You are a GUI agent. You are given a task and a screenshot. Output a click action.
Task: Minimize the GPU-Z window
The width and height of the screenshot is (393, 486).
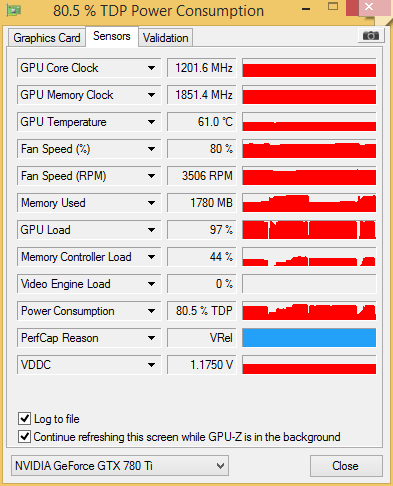pos(305,9)
